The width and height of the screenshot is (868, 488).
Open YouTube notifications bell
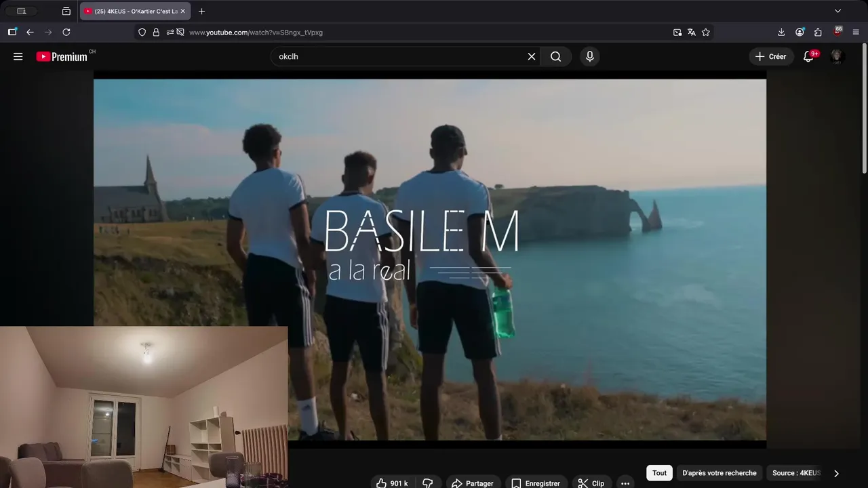tap(808, 57)
